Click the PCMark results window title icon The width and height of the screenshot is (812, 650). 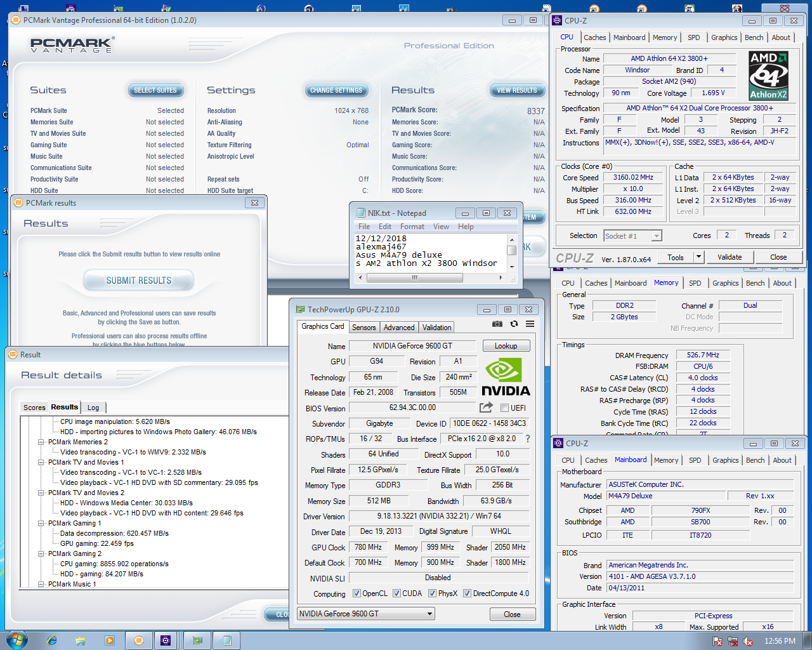tap(18, 202)
